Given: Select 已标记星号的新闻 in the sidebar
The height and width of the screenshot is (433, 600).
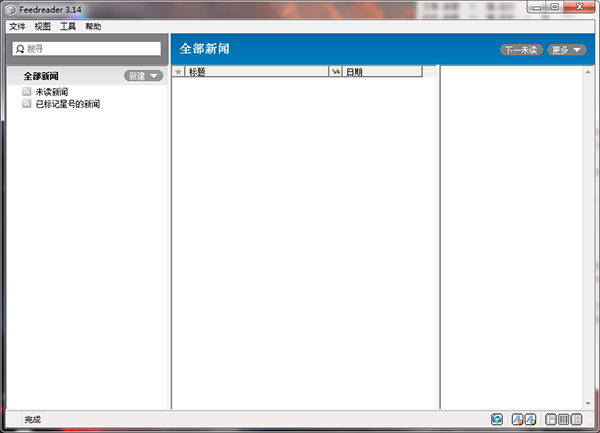Looking at the screenshot, I should [67, 104].
